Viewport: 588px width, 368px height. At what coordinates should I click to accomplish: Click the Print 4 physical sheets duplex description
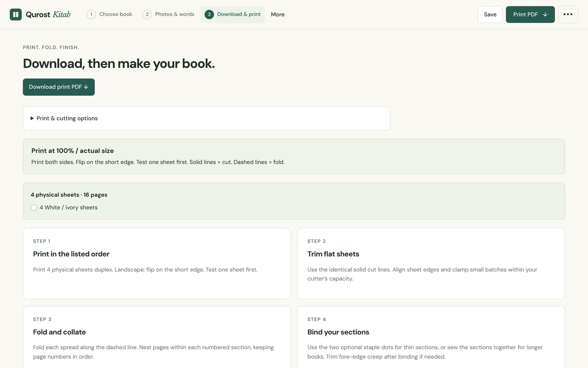tap(145, 270)
